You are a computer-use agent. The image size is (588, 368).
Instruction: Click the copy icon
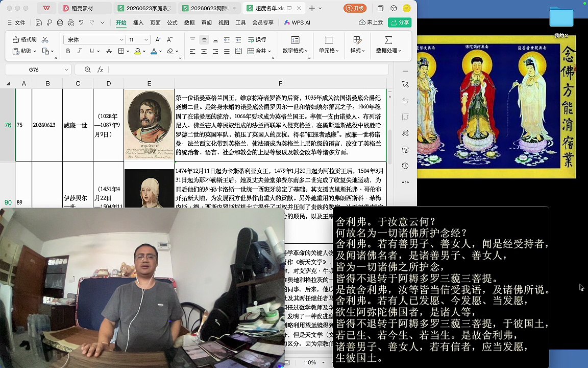(46, 51)
